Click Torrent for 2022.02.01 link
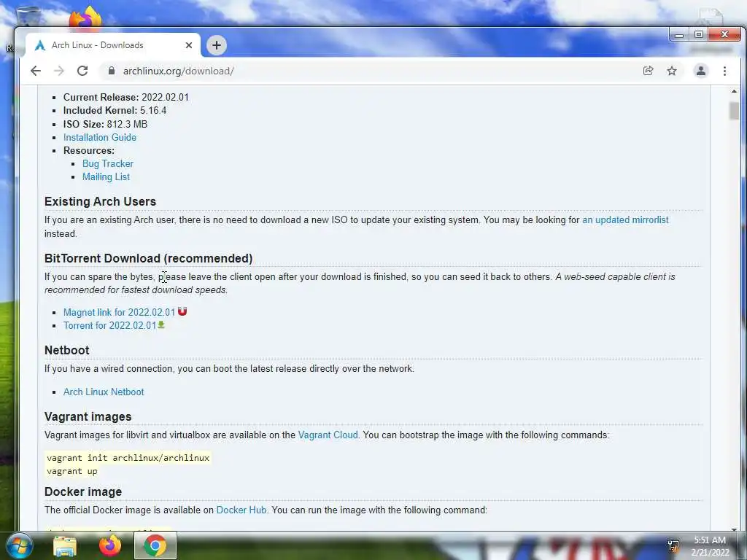 tap(109, 326)
